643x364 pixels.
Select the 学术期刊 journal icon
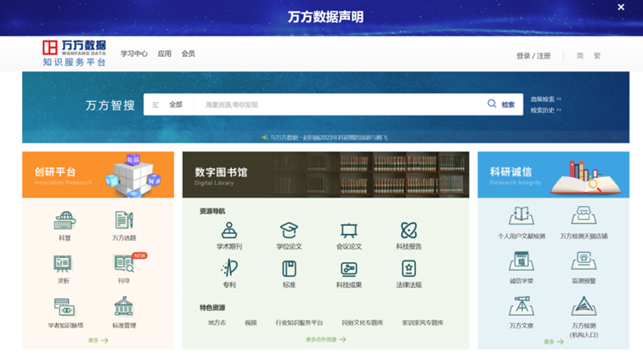pyautogui.click(x=228, y=231)
